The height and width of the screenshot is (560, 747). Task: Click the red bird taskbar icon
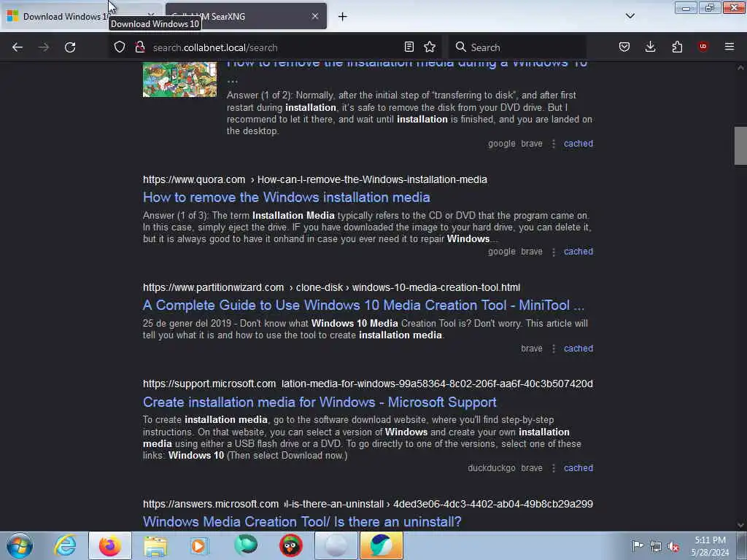point(291,545)
